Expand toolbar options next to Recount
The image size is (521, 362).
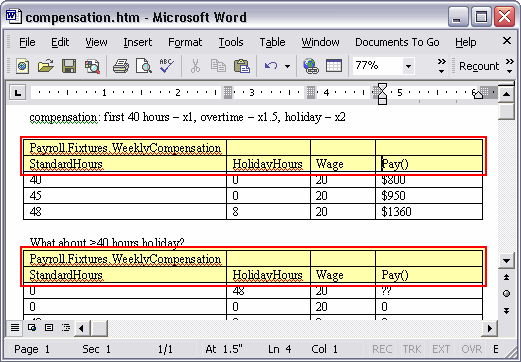[510, 66]
